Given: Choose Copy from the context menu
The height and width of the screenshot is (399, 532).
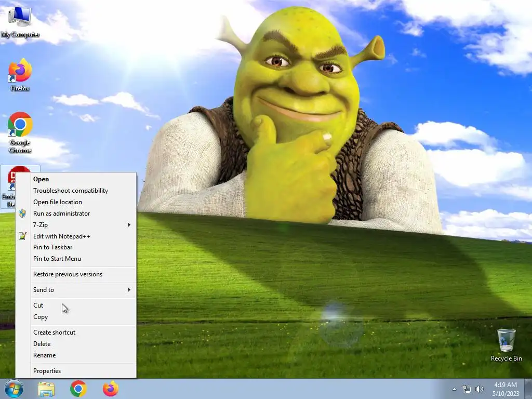Looking at the screenshot, I should (76, 317).
